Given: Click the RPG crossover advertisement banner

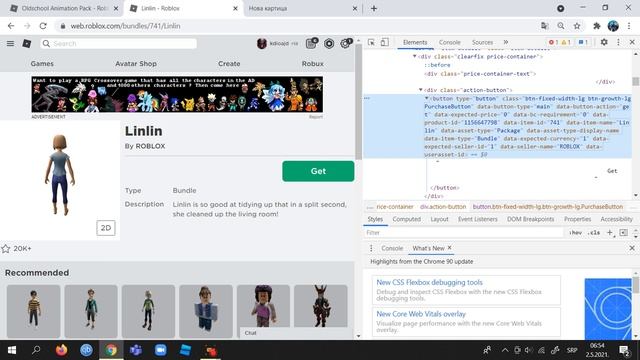Looking at the screenshot, I should coord(177,94).
